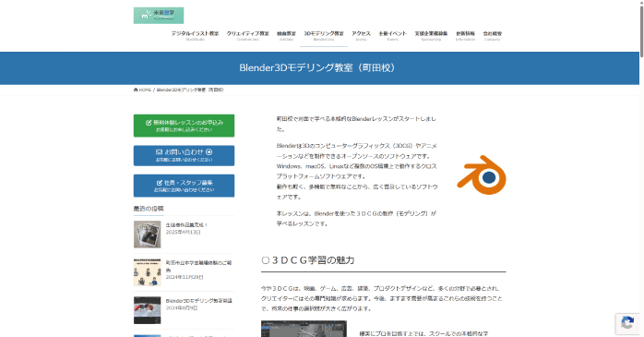Click the green free trial lesson application button
This screenshot has height=337, width=644.
(x=184, y=126)
